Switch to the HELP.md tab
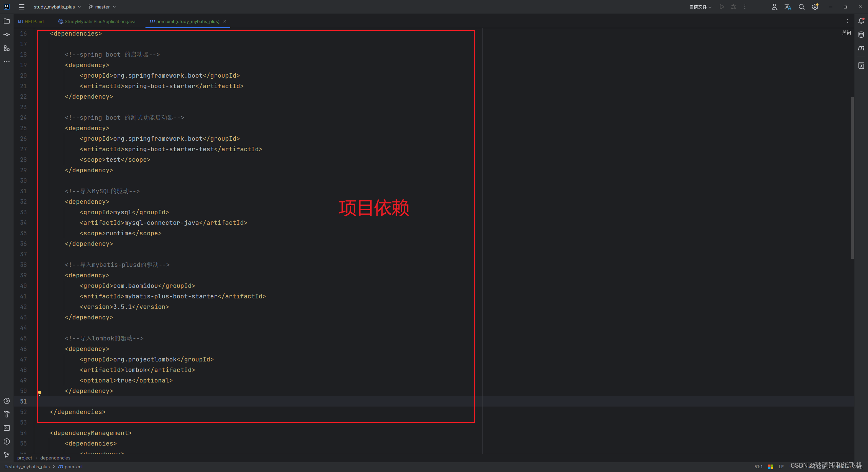This screenshot has width=868, height=472. [31, 21]
